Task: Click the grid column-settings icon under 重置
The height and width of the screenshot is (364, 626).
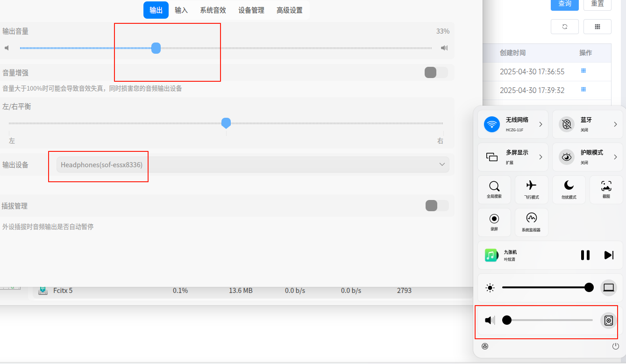Action: pyautogui.click(x=598, y=27)
